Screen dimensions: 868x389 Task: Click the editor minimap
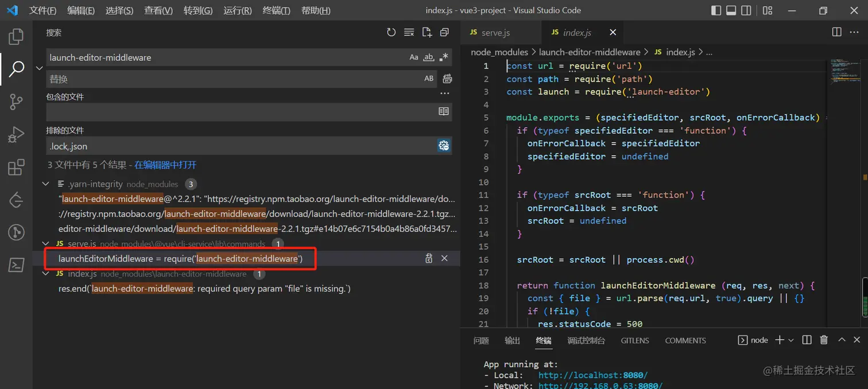(x=844, y=72)
